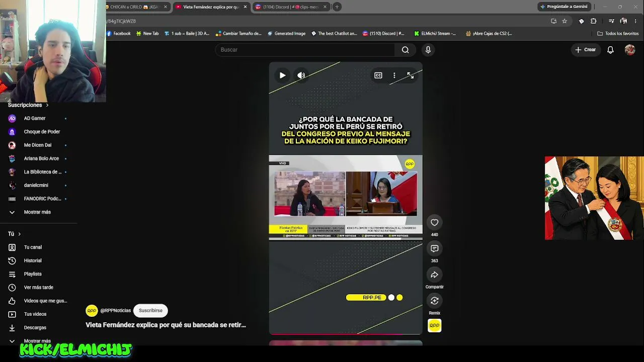
Task: Click the search magnifier button
Action: (x=406, y=50)
